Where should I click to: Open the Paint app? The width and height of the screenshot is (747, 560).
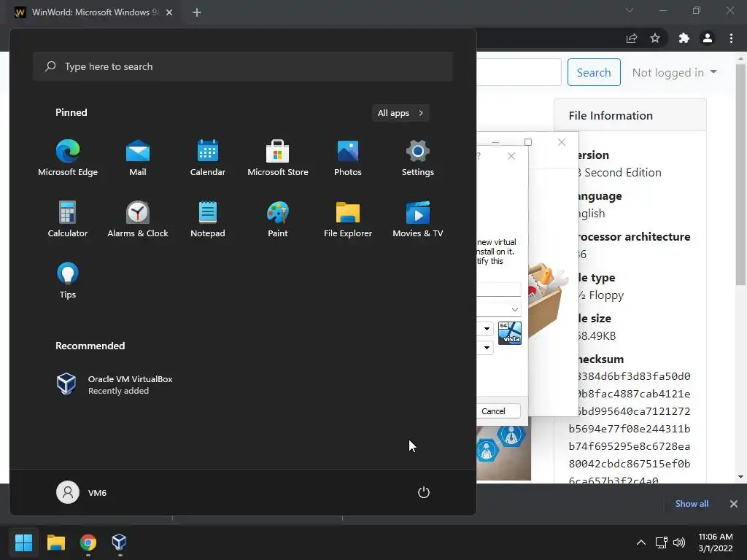point(278,219)
